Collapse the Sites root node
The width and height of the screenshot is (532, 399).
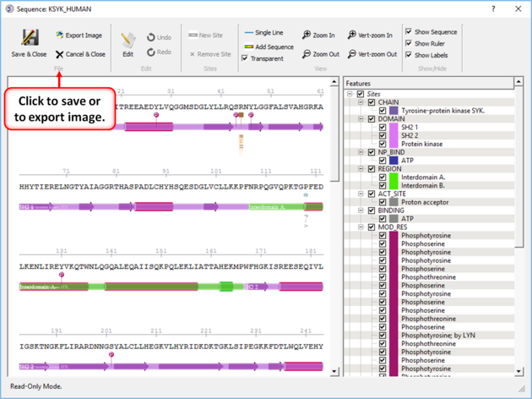350,95
